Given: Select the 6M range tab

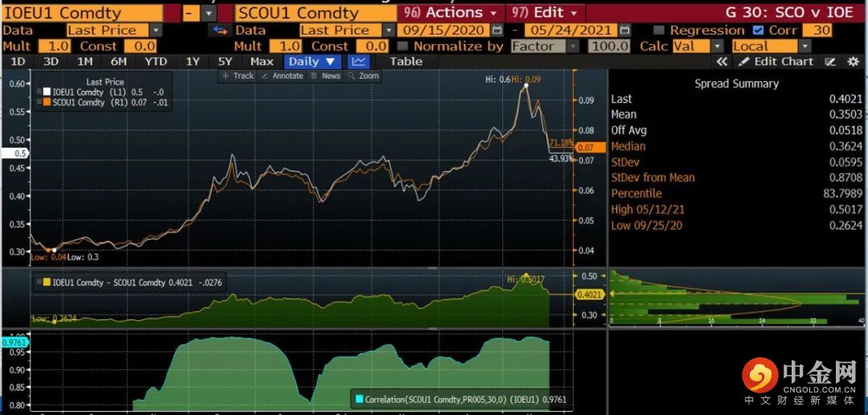Looking at the screenshot, I should [118, 61].
